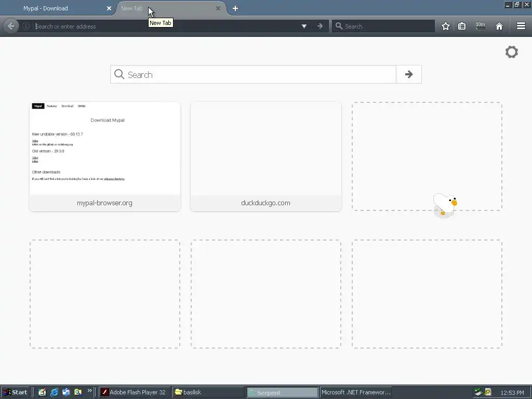Click the yellow system tray icon
532x399 pixels.
[488, 392]
